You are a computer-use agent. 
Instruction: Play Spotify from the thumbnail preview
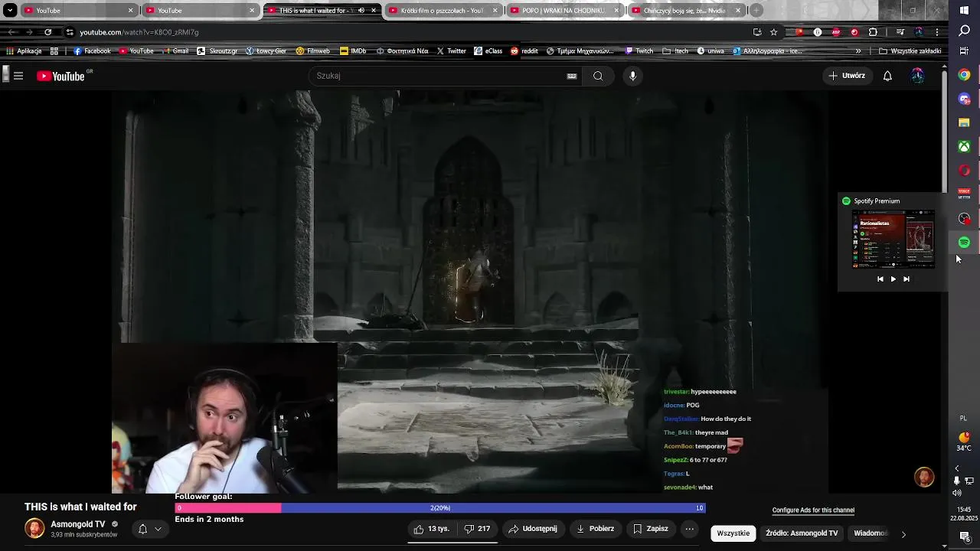point(893,279)
